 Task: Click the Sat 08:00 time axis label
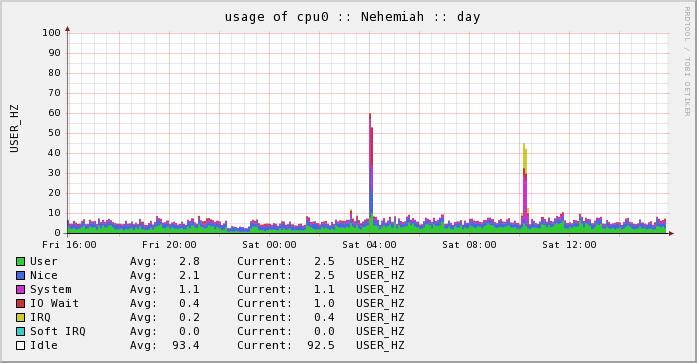pos(469,245)
